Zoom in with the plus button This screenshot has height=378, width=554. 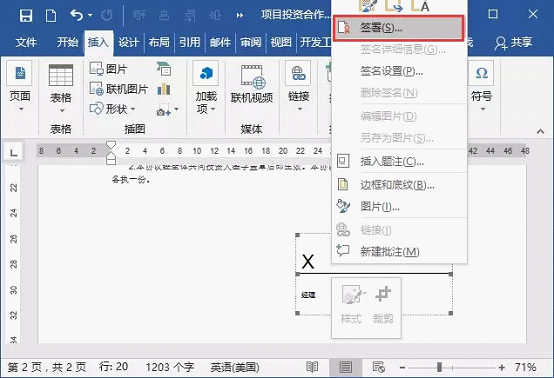click(502, 367)
